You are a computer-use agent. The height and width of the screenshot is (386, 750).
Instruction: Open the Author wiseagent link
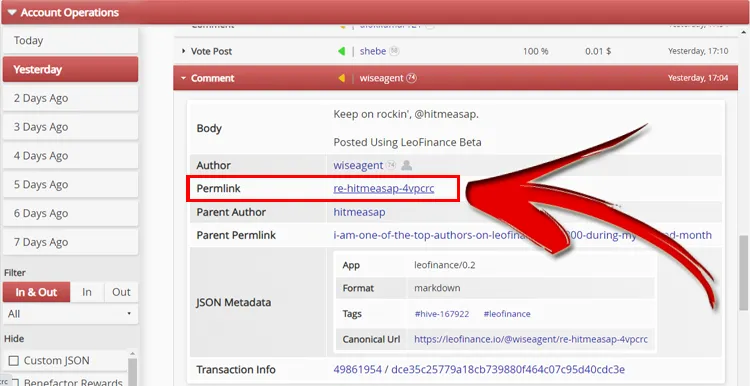(358, 165)
